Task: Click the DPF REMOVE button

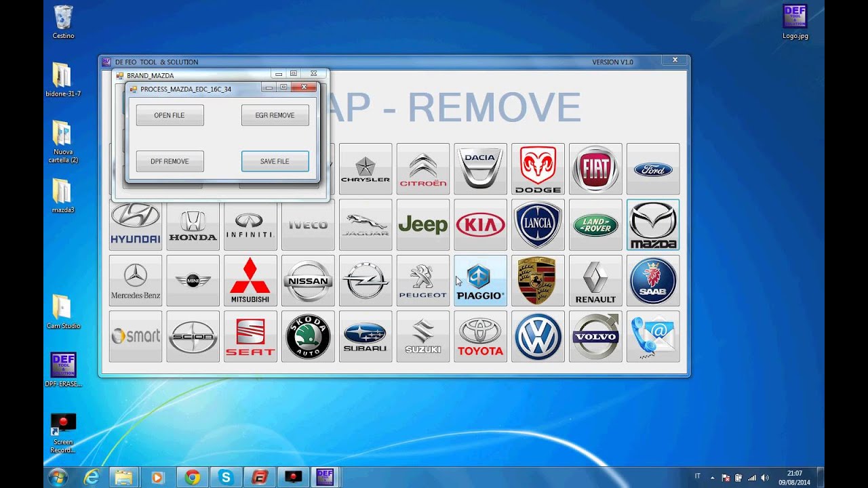Action: [x=170, y=161]
